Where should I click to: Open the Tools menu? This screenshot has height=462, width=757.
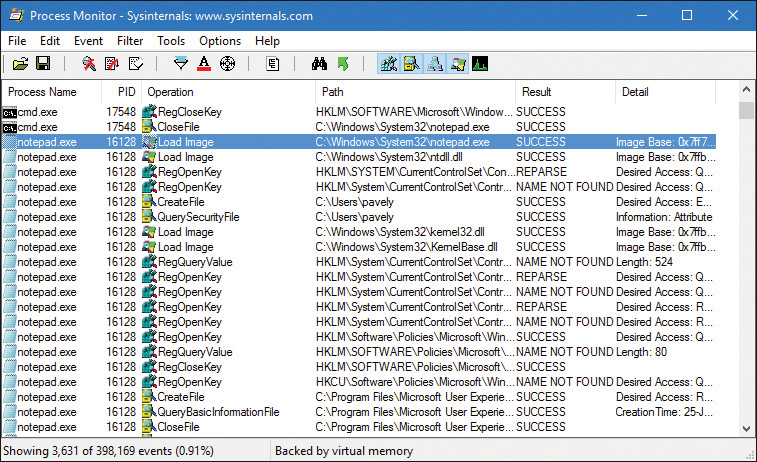pos(171,41)
